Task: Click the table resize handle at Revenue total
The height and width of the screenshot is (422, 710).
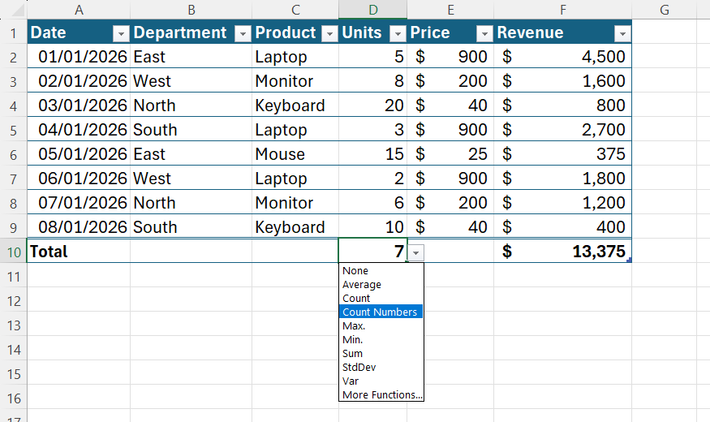Action: [x=629, y=260]
